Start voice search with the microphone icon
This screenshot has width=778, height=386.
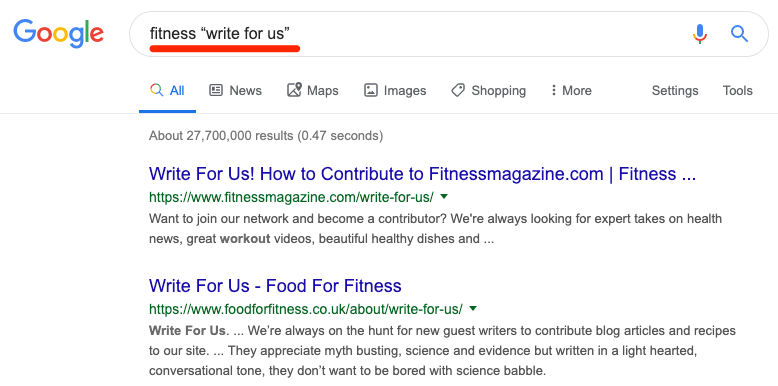[700, 34]
